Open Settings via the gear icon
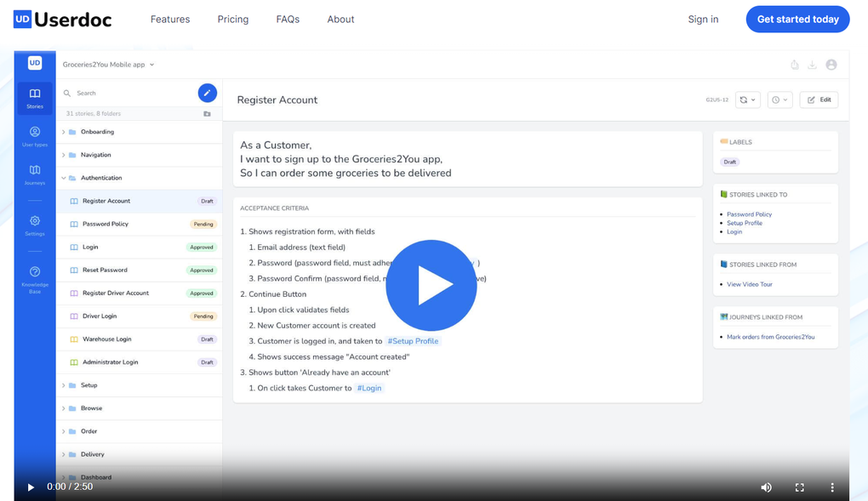This screenshot has width=868, height=501. coord(34,223)
